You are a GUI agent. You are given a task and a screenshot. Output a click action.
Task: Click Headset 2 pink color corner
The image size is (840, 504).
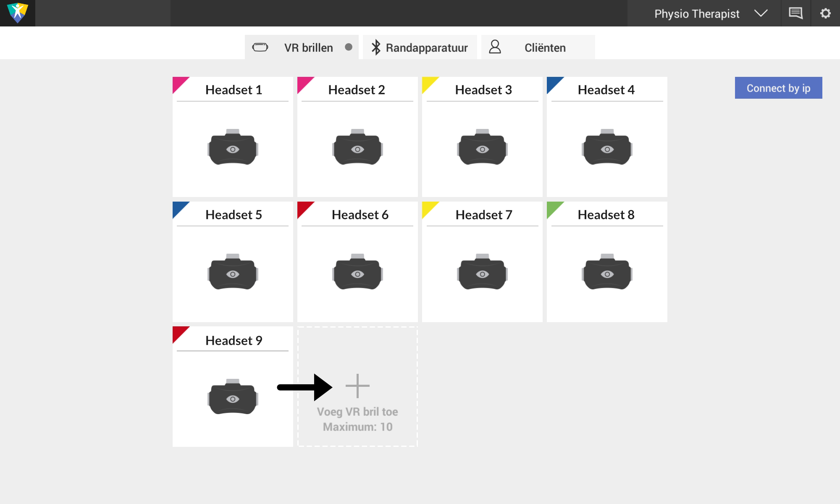point(303,82)
